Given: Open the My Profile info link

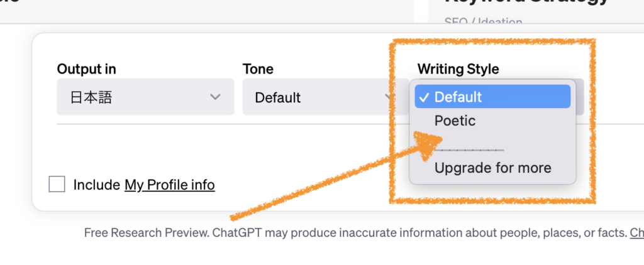Looking at the screenshot, I should (170, 185).
